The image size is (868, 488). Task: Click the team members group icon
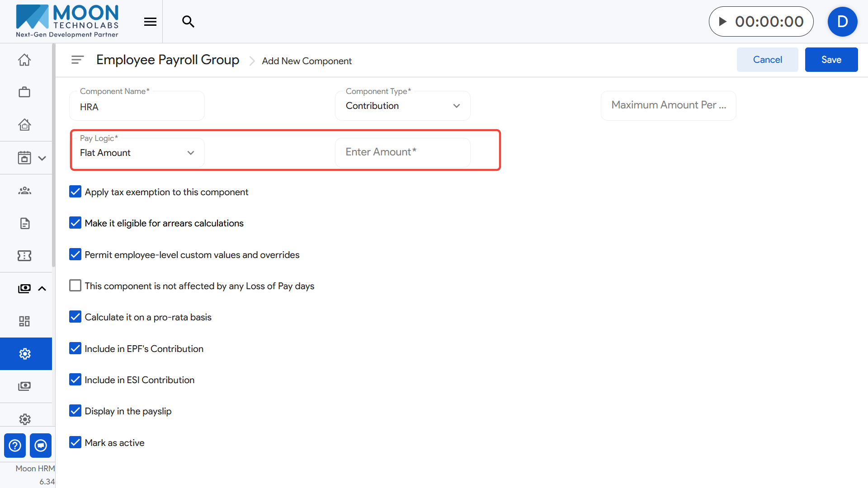tap(24, 191)
